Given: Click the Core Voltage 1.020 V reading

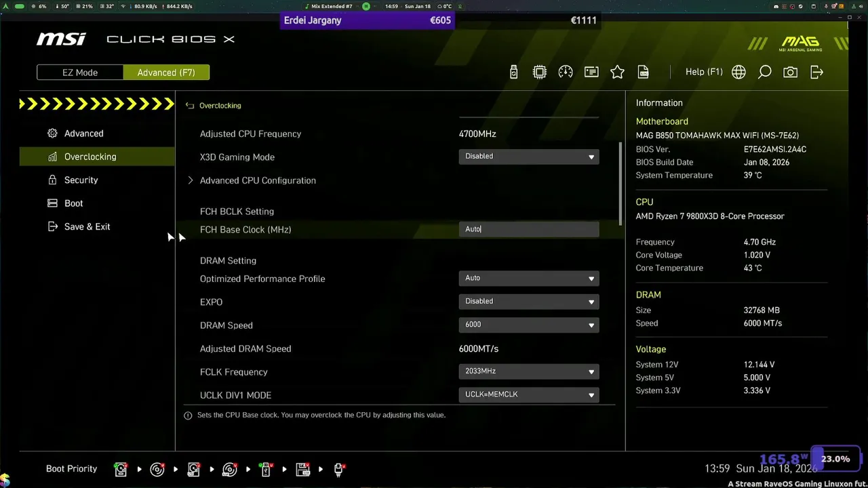Looking at the screenshot, I should click(x=757, y=255).
